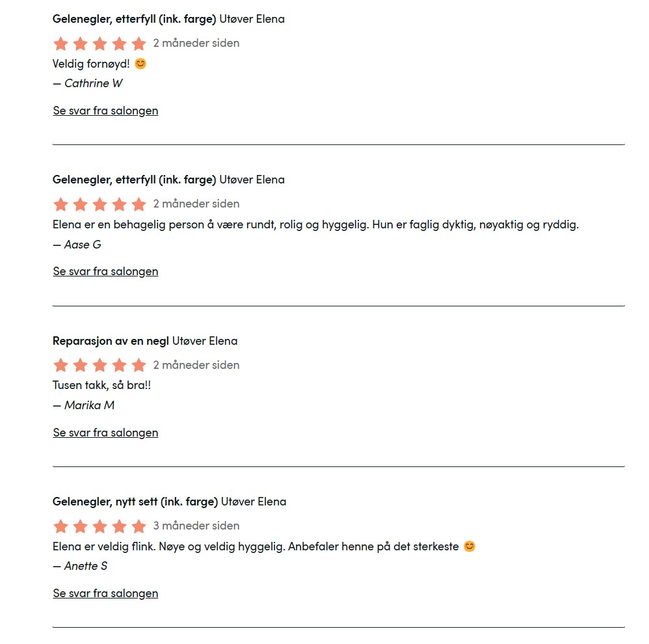Open salon reply under Marika M's review

pyautogui.click(x=105, y=433)
